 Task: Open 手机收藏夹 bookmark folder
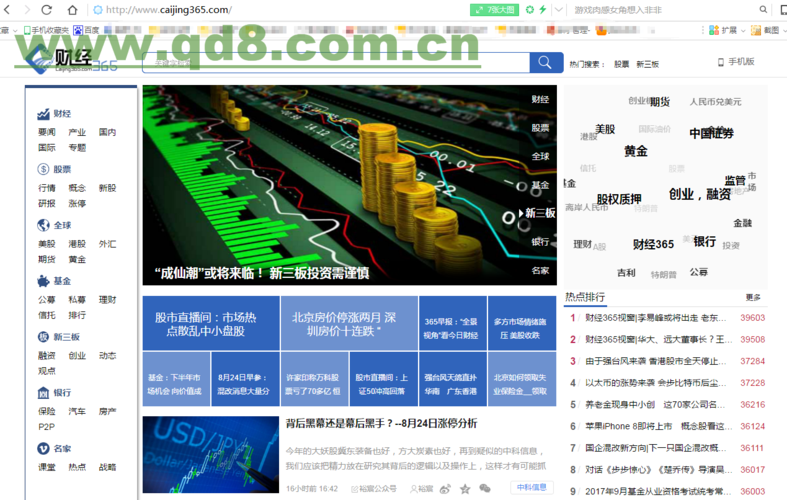tap(46, 31)
